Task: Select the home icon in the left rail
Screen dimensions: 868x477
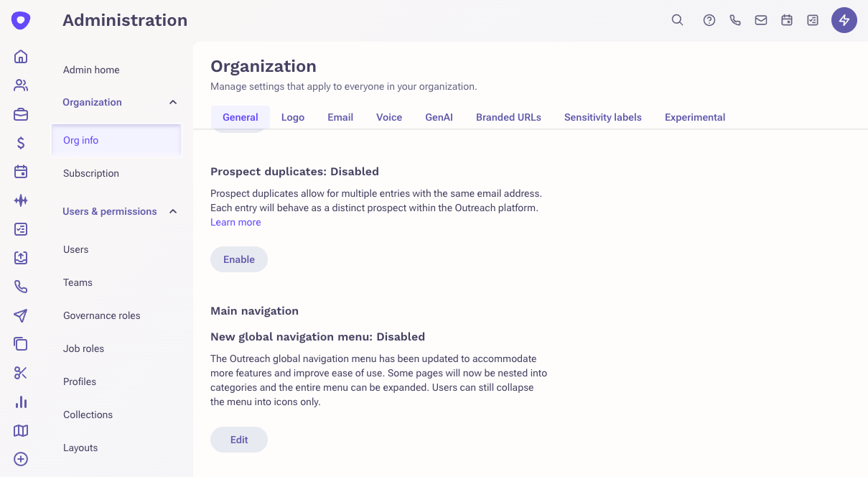Action: coord(20,56)
